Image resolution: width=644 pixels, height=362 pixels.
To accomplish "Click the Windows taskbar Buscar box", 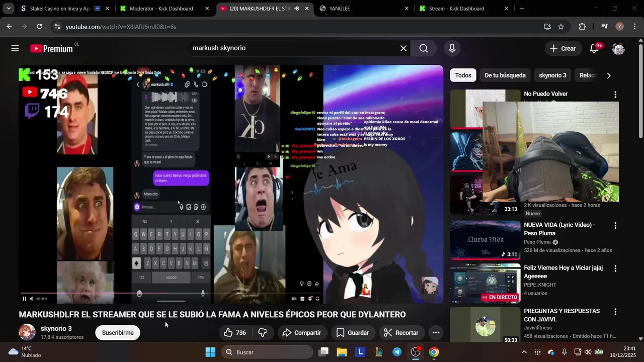I will (x=267, y=352).
